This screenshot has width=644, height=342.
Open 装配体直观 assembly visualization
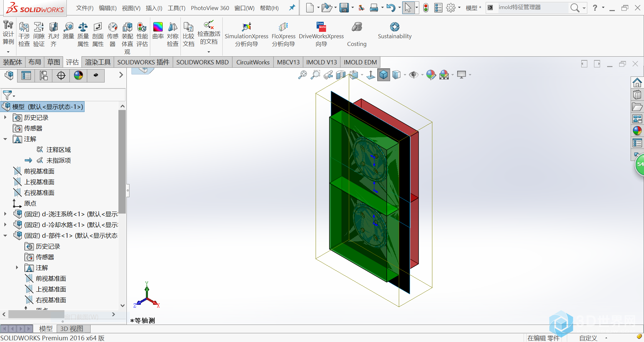[127, 38]
